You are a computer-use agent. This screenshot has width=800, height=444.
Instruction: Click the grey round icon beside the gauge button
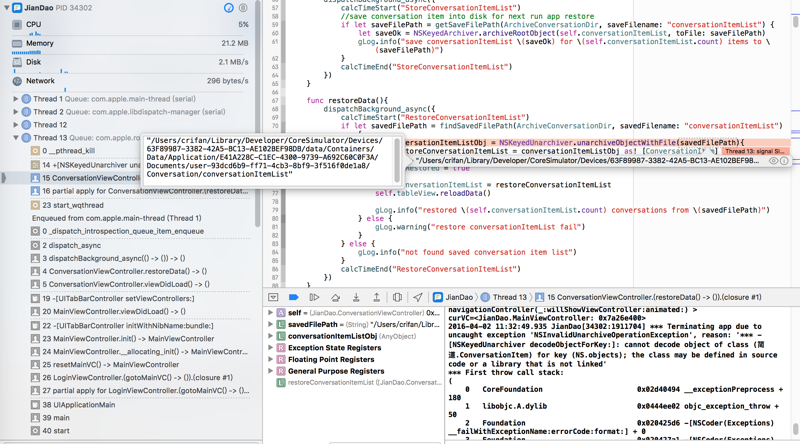coord(243,8)
